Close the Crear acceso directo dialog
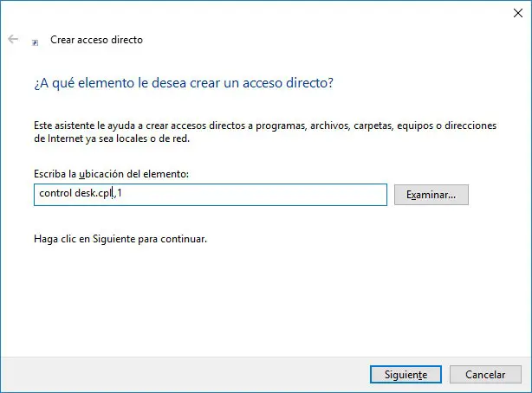 pyautogui.click(x=516, y=13)
